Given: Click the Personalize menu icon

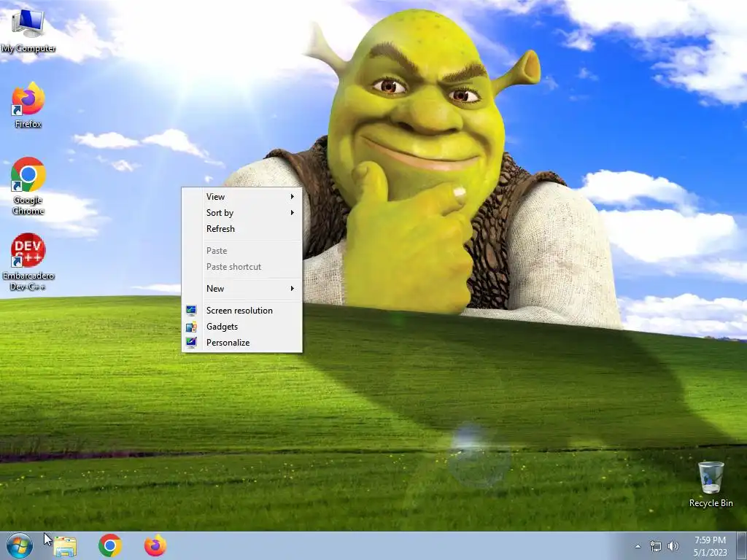Looking at the screenshot, I should (191, 343).
